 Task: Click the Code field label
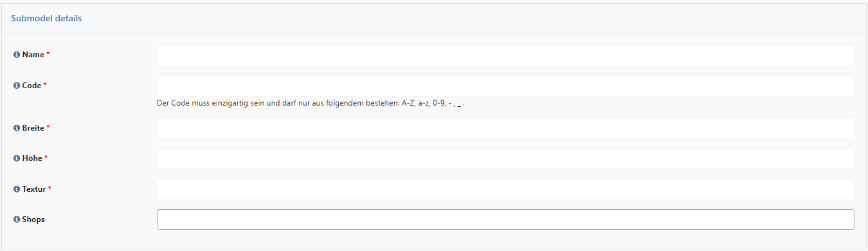click(x=32, y=86)
